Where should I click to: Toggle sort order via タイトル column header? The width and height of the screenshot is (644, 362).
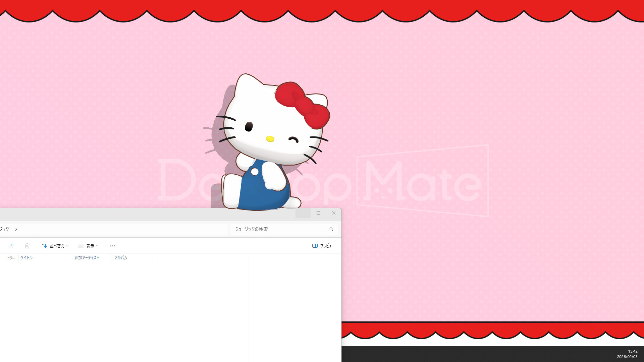[26, 258]
